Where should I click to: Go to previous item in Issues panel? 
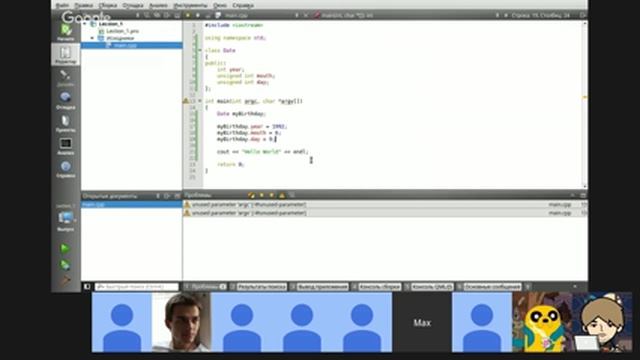pos(262,195)
